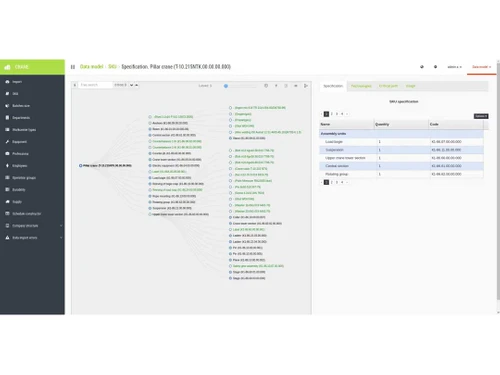Click the first toolbar icon right of the Level slider

[266, 86]
